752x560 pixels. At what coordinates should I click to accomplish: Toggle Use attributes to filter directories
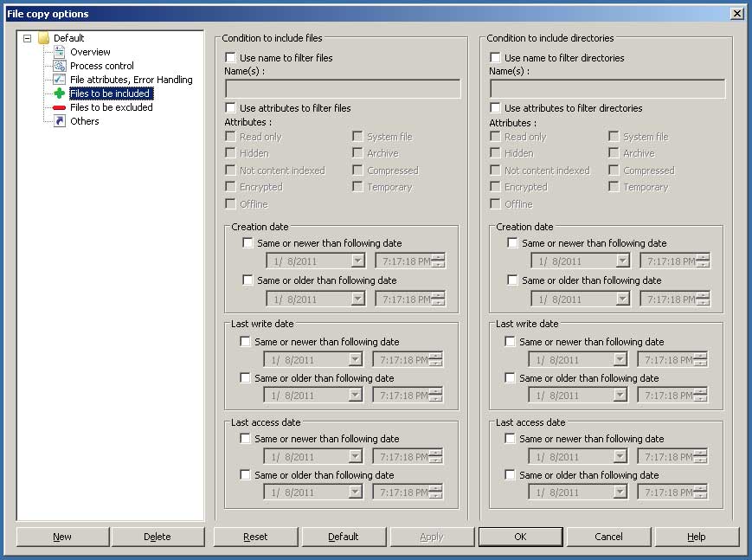[x=496, y=108]
